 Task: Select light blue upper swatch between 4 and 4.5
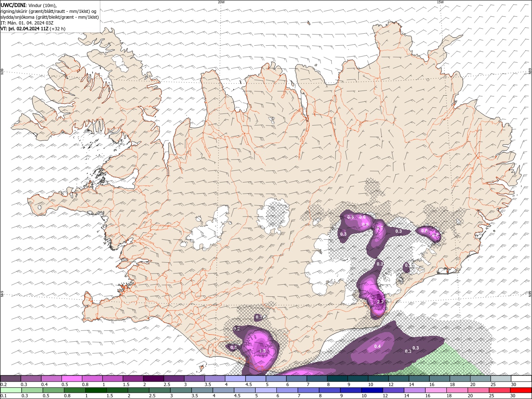tap(235, 379)
